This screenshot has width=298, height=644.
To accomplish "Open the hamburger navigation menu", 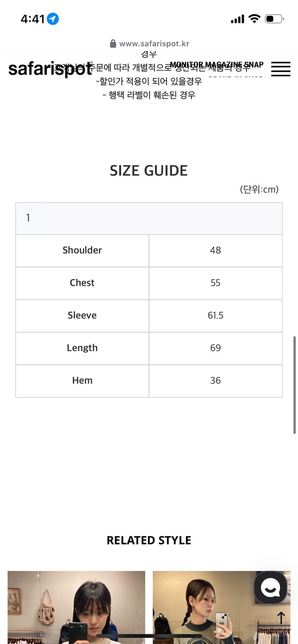I will coord(280,69).
